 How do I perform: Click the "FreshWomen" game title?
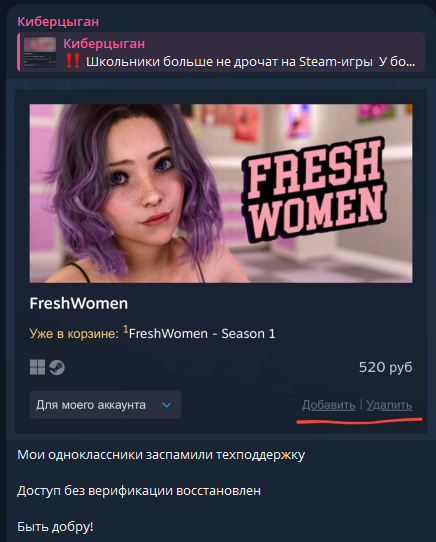[79, 303]
